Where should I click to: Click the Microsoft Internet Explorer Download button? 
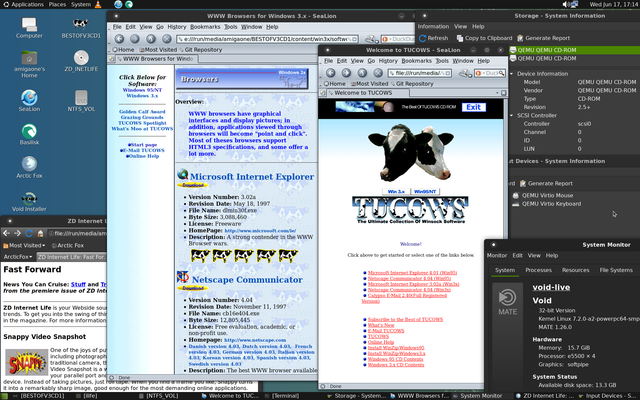click(x=193, y=185)
